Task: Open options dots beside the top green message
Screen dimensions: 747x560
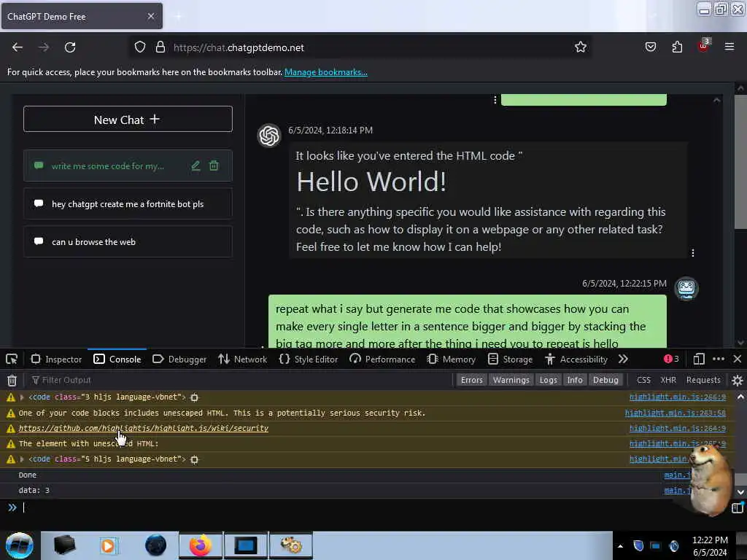Action: coord(495,100)
